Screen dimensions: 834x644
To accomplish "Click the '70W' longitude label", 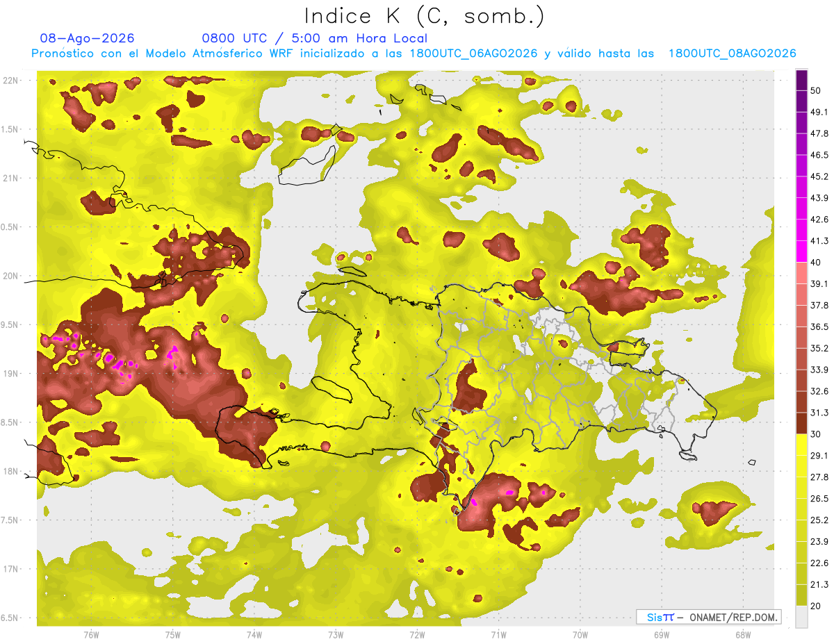I will (x=580, y=635).
